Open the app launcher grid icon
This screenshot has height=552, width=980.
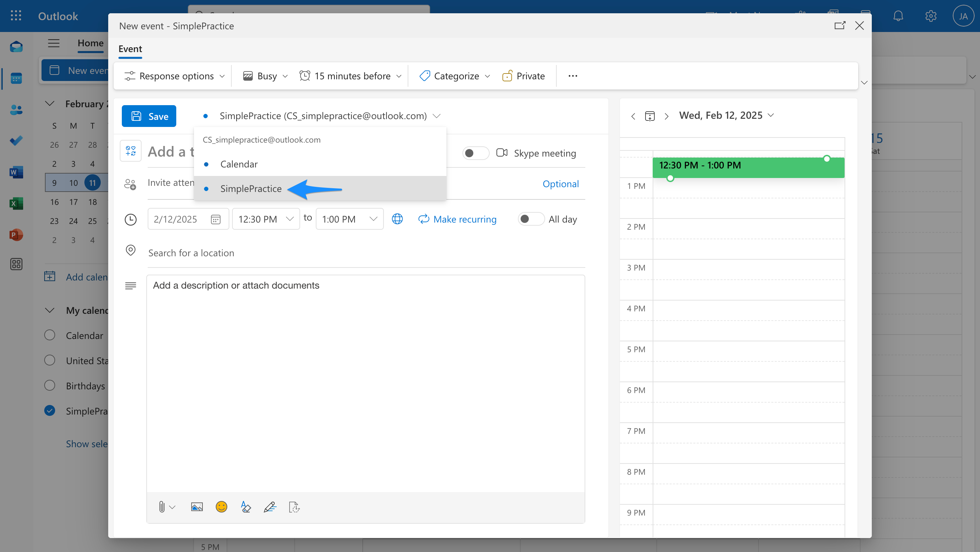pyautogui.click(x=16, y=16)
